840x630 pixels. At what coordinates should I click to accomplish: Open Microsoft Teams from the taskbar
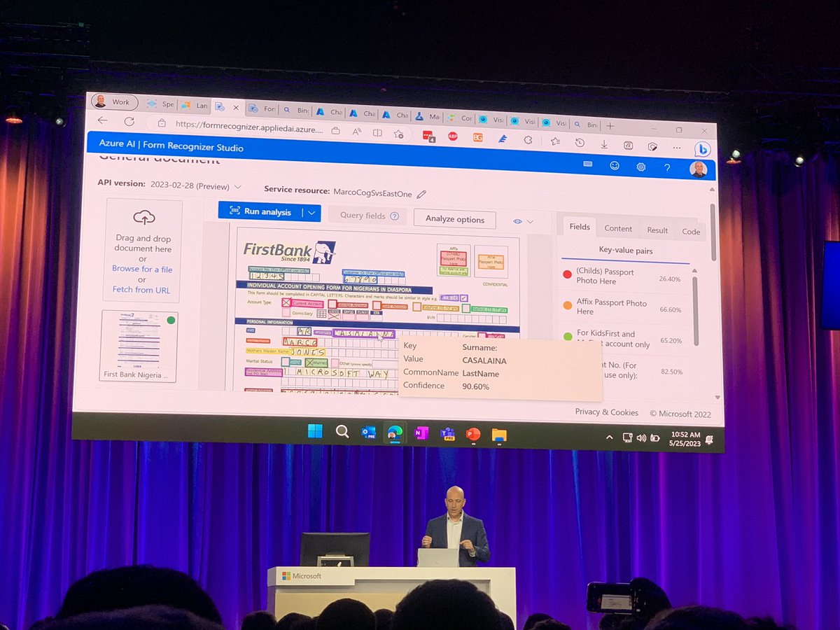coord(447,434)
